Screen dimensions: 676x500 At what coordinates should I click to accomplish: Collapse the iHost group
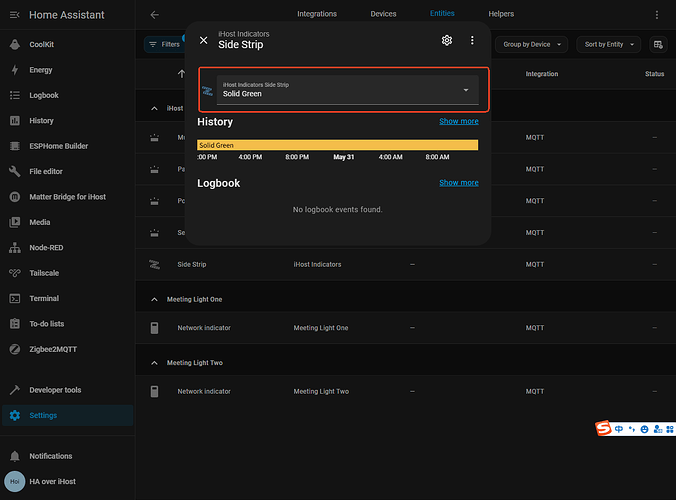pyautogui.click(x=154, y=108)
